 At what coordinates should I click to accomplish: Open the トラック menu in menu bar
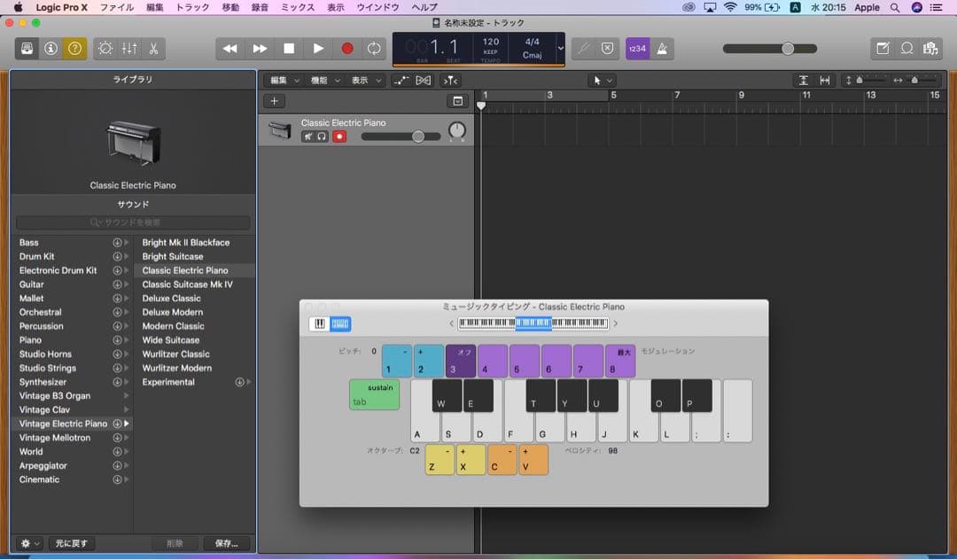click(192, 7)
